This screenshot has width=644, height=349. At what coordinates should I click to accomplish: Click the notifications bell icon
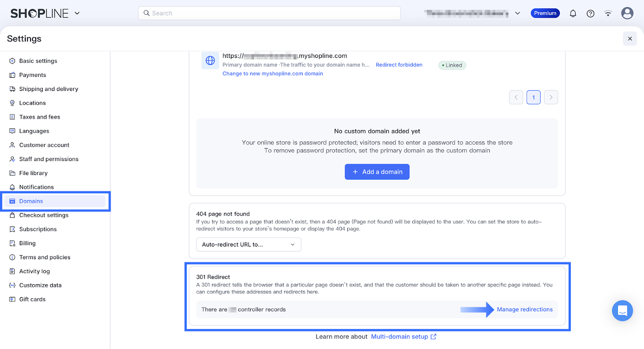[573, 13]
